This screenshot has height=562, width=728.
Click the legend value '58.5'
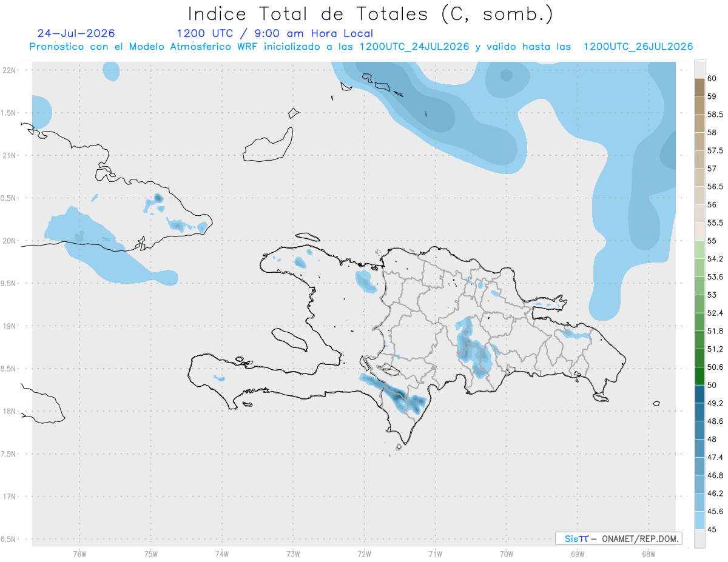715,114
